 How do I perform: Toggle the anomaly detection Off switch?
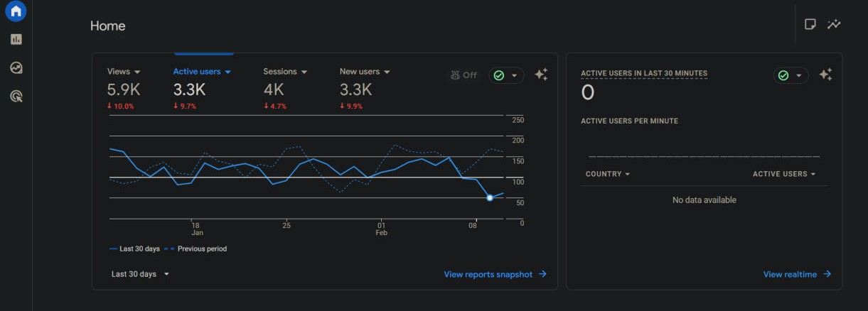pos(464,75)
